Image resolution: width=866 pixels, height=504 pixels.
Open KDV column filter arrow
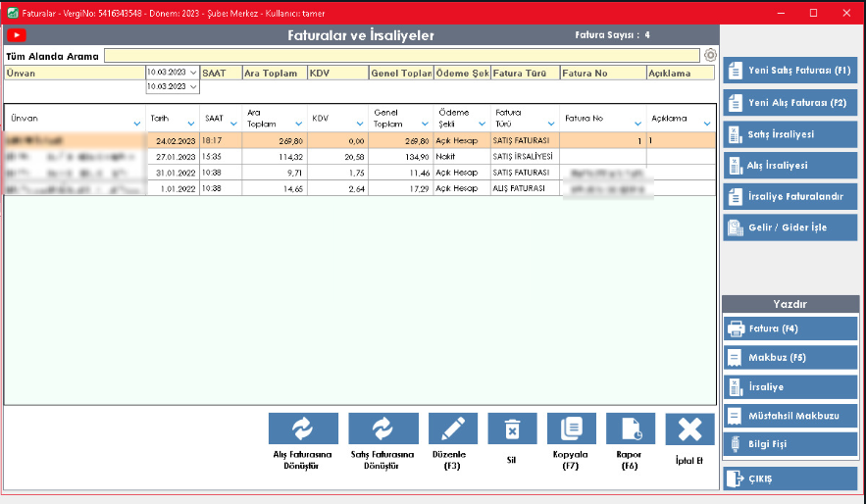click(x=360, y=124)
